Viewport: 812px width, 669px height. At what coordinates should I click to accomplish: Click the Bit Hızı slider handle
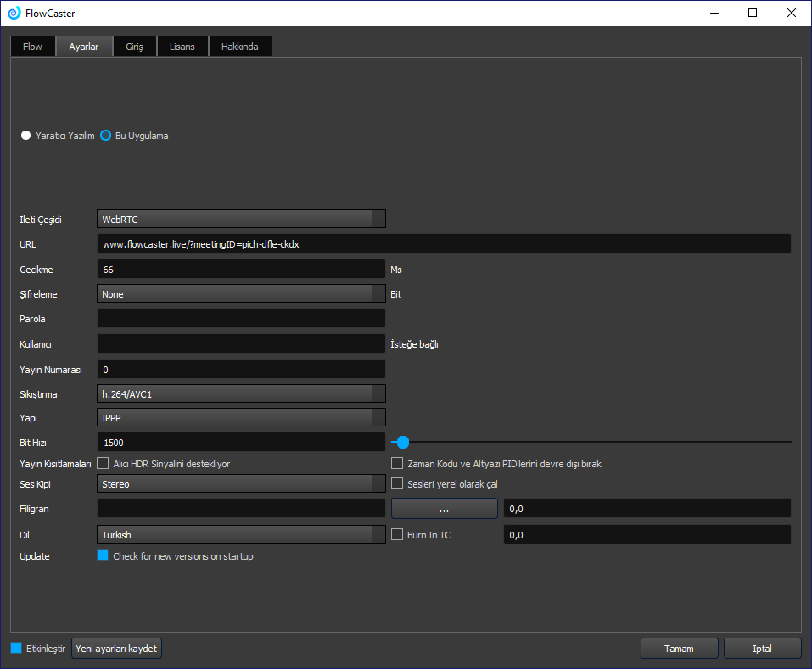[x=403, y=442]
